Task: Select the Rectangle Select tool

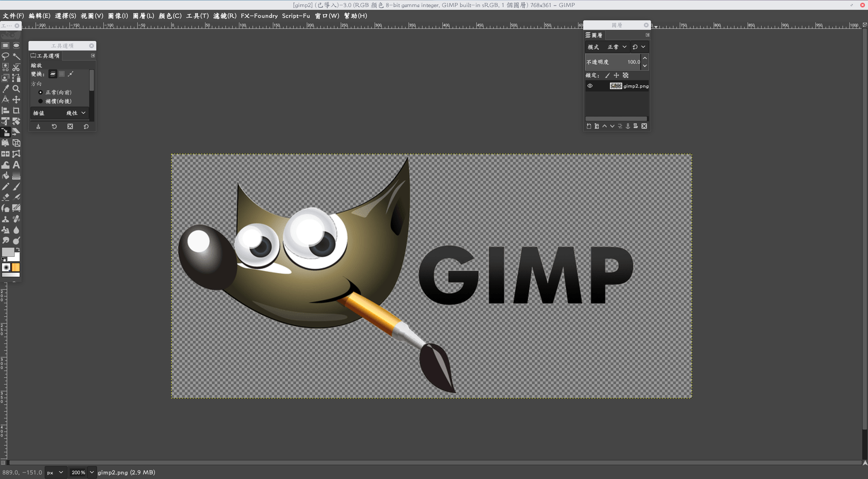Action: click(5, 45)
